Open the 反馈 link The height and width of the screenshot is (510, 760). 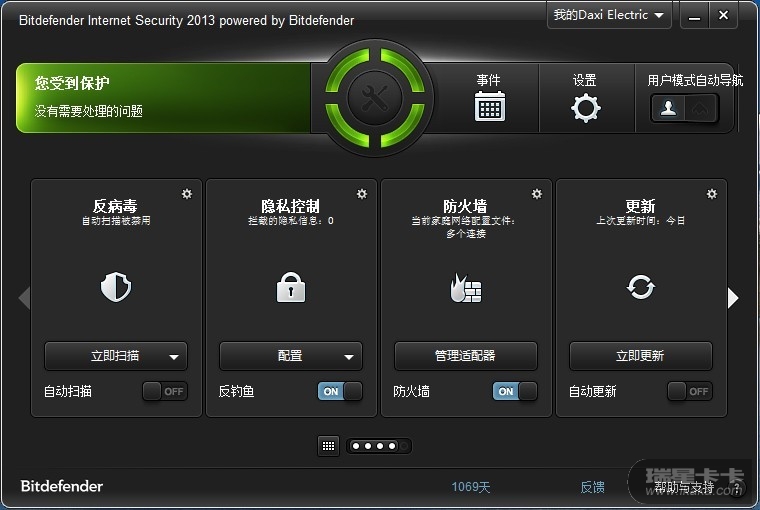point(593,487)
